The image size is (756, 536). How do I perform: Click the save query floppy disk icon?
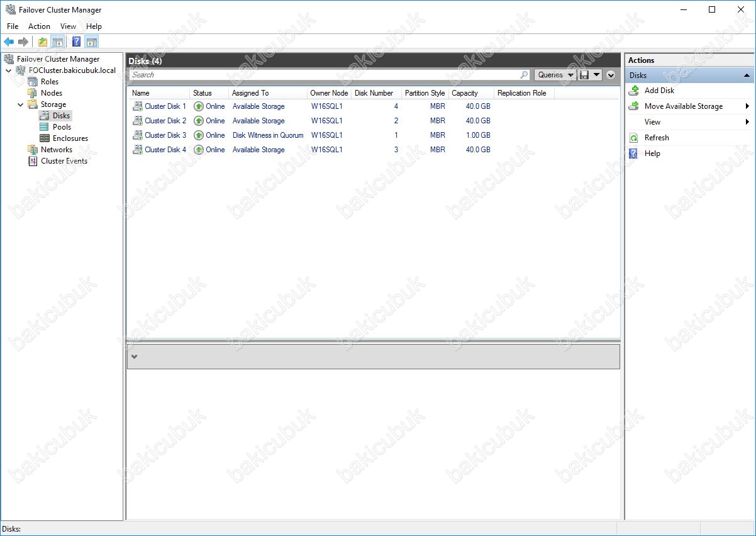point(584,75)
